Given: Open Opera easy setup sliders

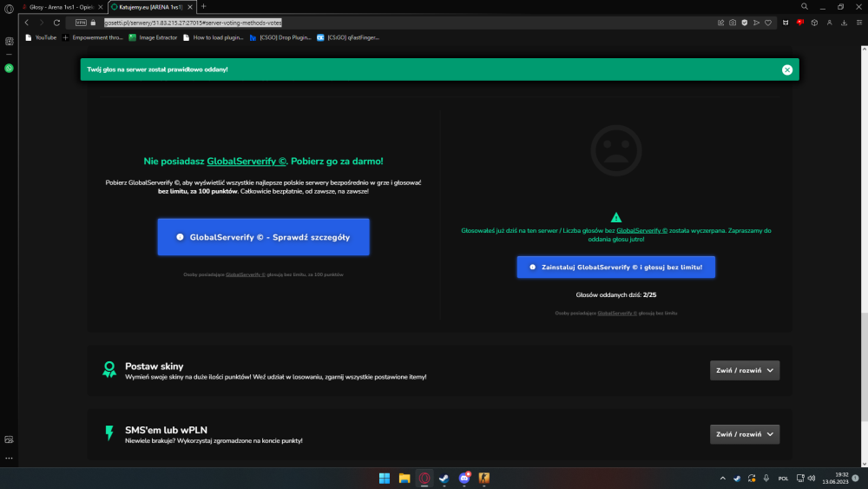Looking at the screenshot, I should 859,23.
